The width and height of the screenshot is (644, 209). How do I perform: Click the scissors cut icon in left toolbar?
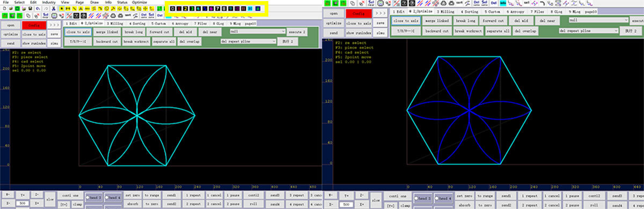tap(54, 9)
